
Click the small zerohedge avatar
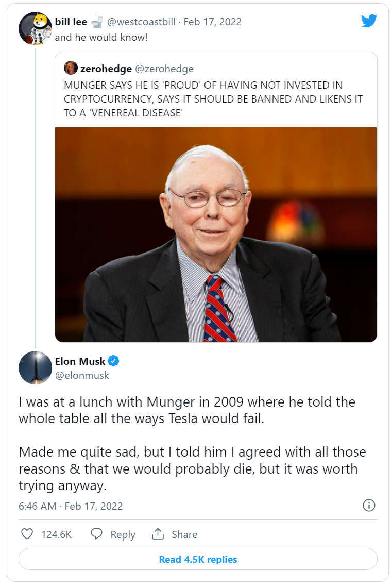point(71,68)
